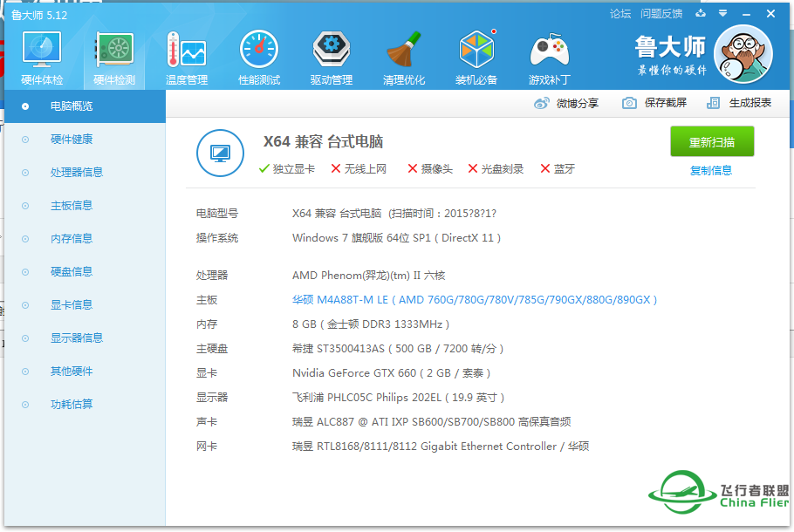Image resolution: width=794 pixels, height=532 pixels.
Task: Open the 华硕 M4A88T-M LE motherboard link
Action: pos(475,300)
